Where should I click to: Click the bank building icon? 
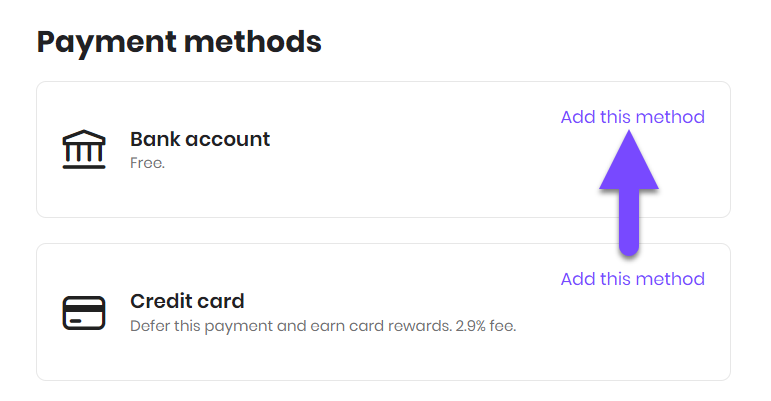84,149
